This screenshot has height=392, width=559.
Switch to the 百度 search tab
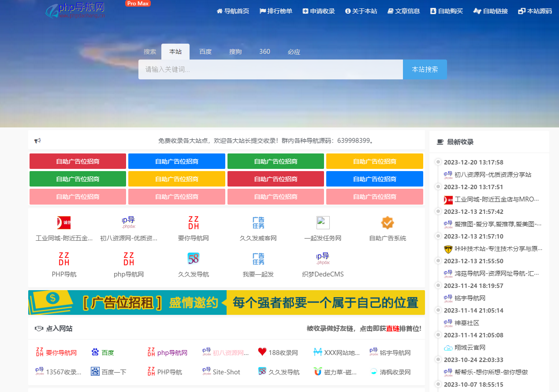(x=205, y=52)
